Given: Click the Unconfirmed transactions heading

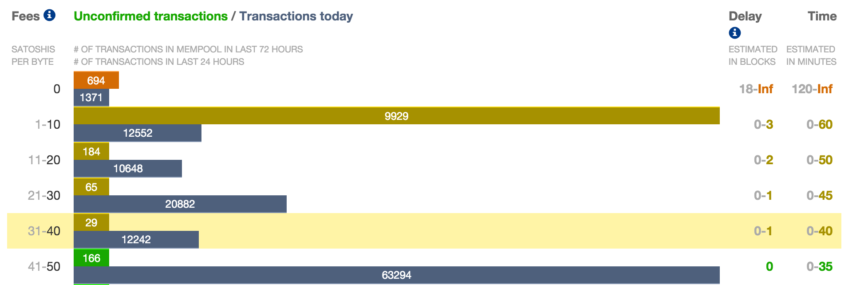Looking at the screenshot, I should (x=150, y=16).
